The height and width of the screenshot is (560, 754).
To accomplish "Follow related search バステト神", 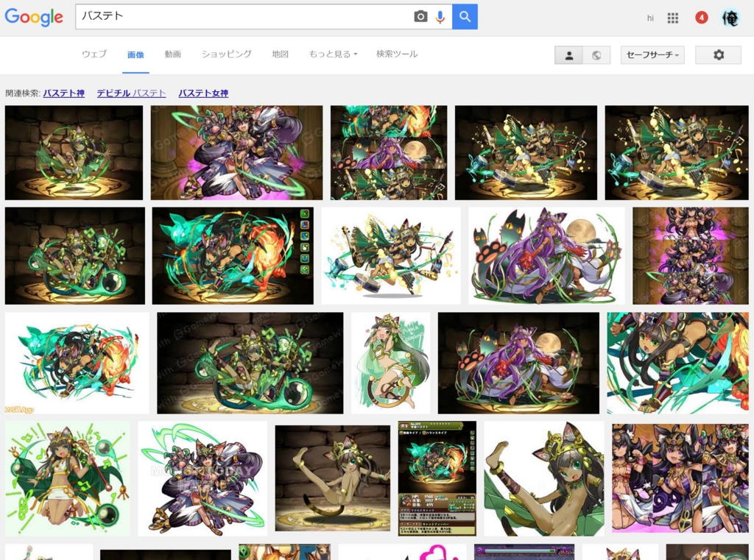I will pyautogui.click(x=64, y=93).
